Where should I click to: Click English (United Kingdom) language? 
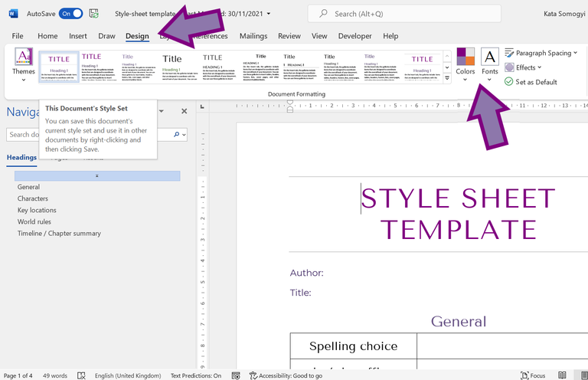point(128,375)
